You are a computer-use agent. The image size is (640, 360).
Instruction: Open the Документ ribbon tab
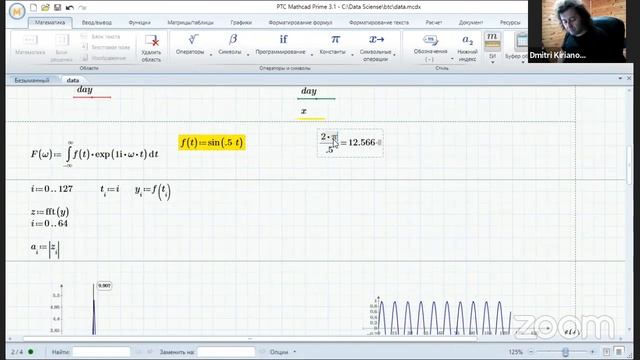point(471,22)
